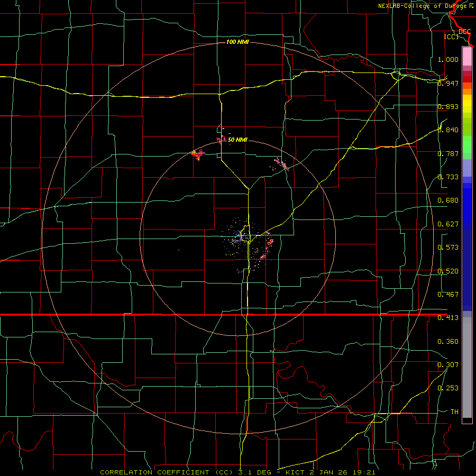Viewport: 476px width, 476px height.
Task: Click the "KICT 2 JAN 26 19:21" timestamp text
Action: (331, 472)
